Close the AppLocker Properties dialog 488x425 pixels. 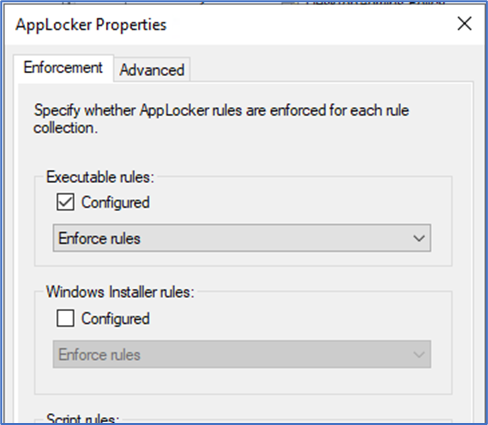[x=464, y=24]
